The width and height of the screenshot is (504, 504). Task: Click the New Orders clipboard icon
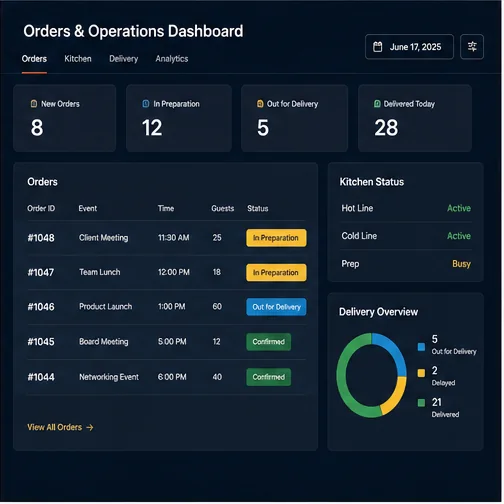[34, 104]
